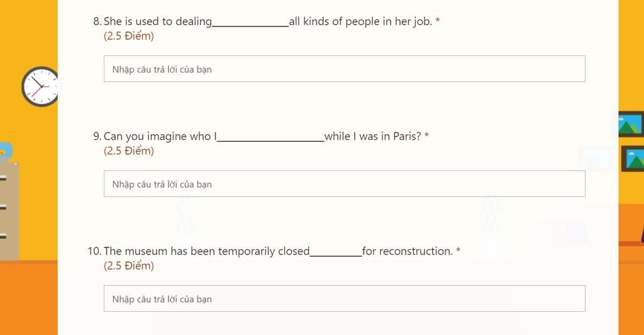644x335 pixels.
Task: Click the blank line before "while I was in Paris"
Action: click(x=270, y=140)
